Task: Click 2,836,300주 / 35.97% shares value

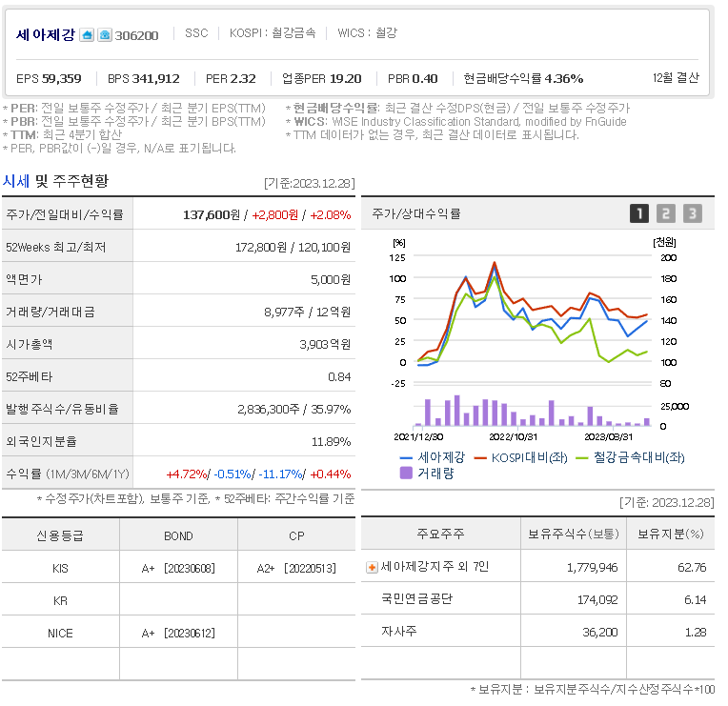Action: (x=293, y=410)
